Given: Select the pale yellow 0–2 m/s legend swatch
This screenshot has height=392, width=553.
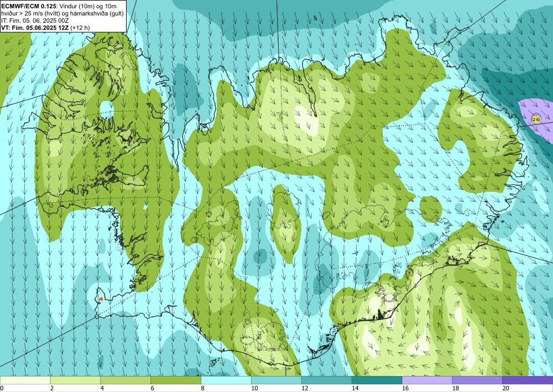Looking at the screenshot, I should pos(25,380).
